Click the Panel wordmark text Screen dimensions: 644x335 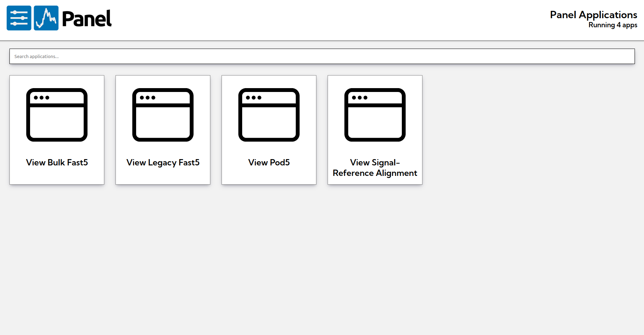(87, 19)
